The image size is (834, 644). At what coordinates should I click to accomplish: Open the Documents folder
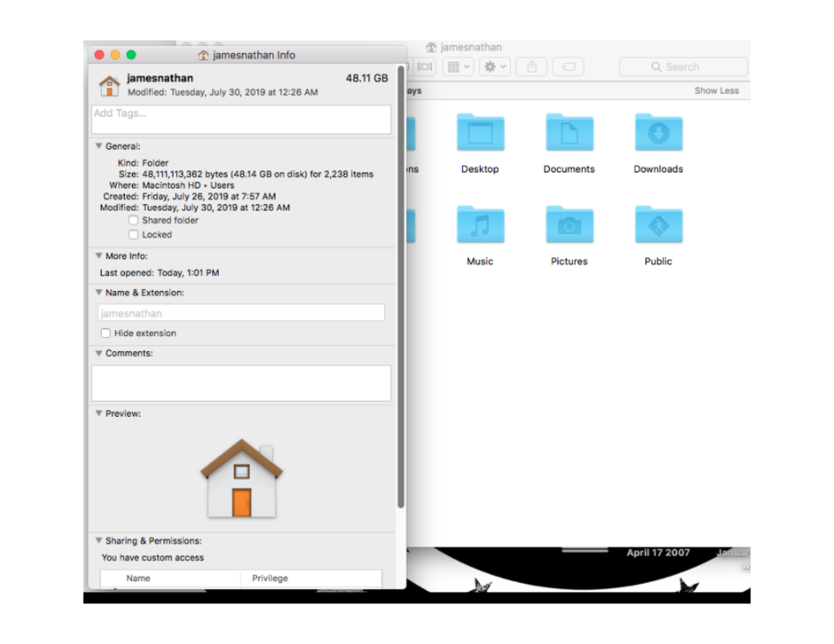click(x=569, y=133)
